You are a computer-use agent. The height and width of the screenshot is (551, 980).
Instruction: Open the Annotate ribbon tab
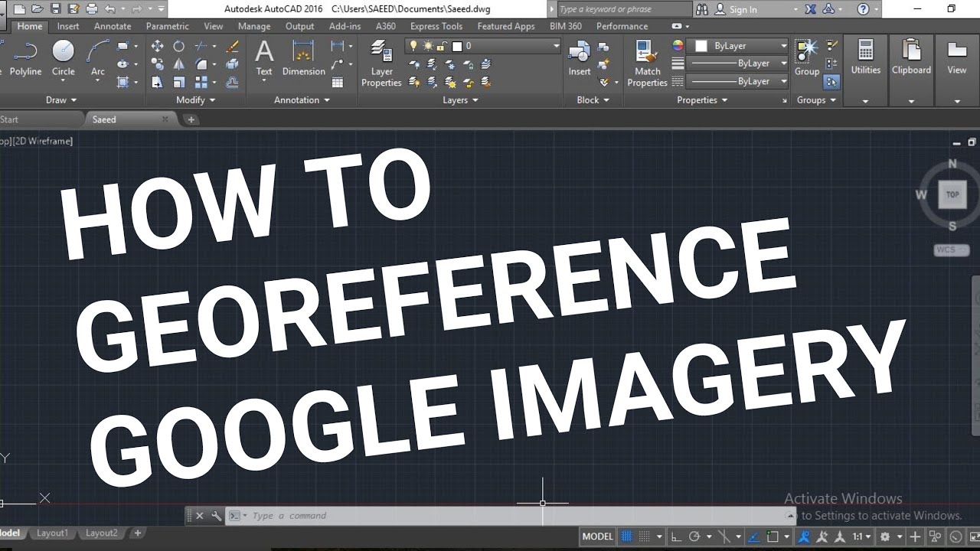coord(113,26)
